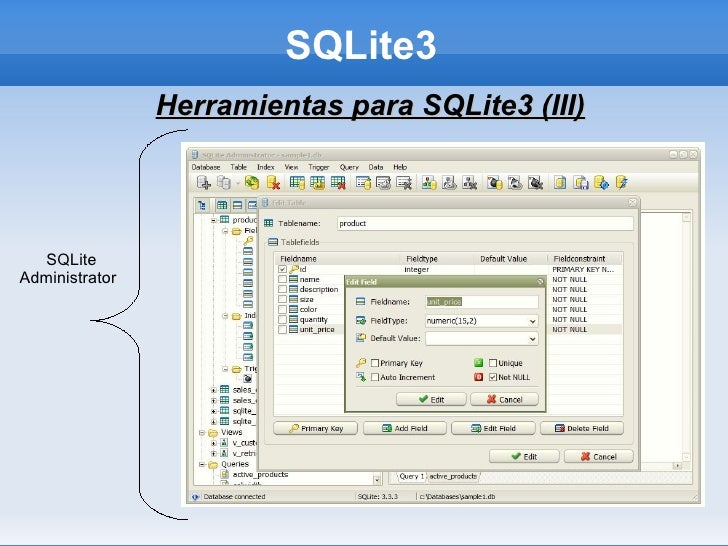Click the trigger item icon in tree
Viewport: 728px width, 546px height.
(x=248, y=379)
